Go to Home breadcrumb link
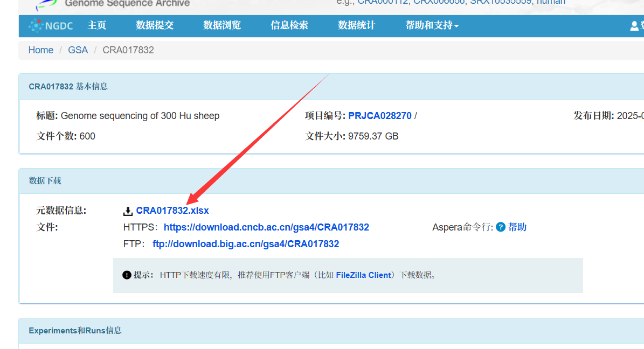The image size is (644, 349). [x=40, y=50]
